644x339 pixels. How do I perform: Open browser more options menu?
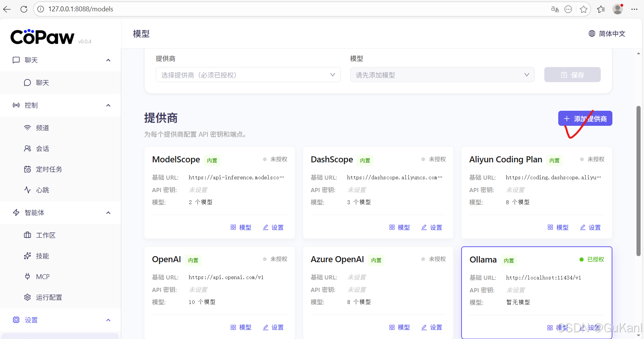pyautogui.click(x=634, y=9)
